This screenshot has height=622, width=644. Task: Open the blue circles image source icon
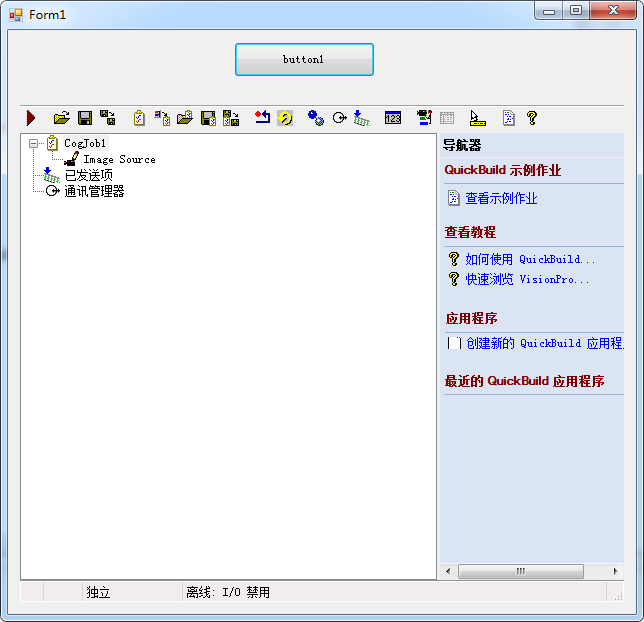(316, 118)
